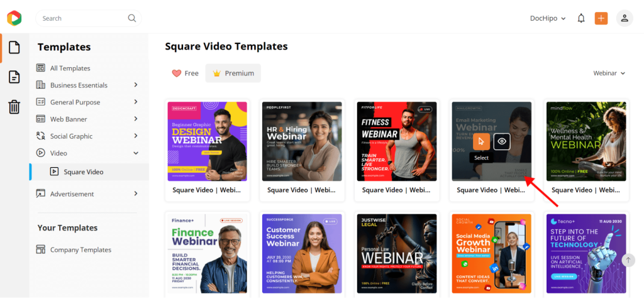Expand the Social Graphic category
The height and width of the screenshot is (299, 644).
tap(136, 136)
